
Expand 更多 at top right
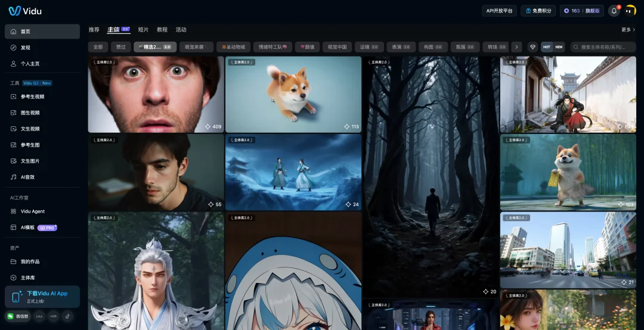pos(628,30)
